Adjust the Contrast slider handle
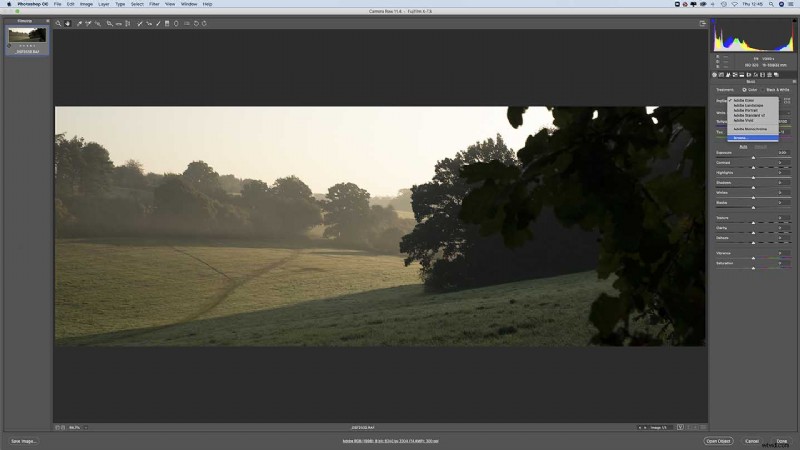Image resolution: width=800 pixels, height=450 pixels. (x=753, y=167)
